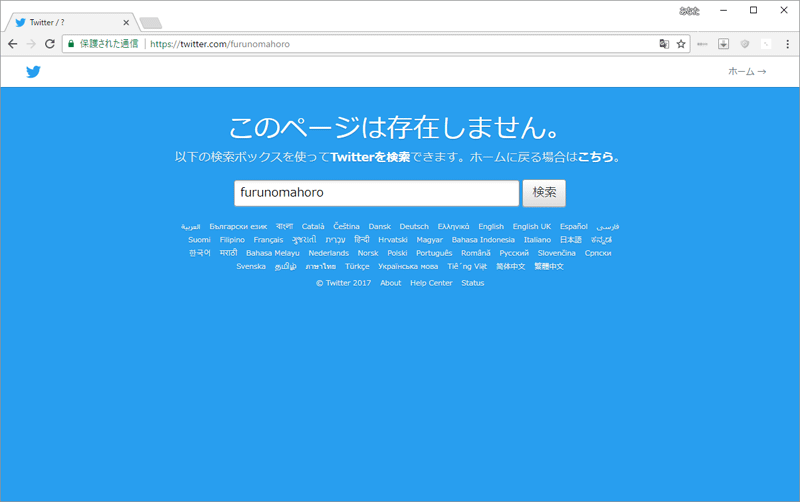Reload the page with the refresh icon
This screenshot has height=502, width=800.
(49, 44)
